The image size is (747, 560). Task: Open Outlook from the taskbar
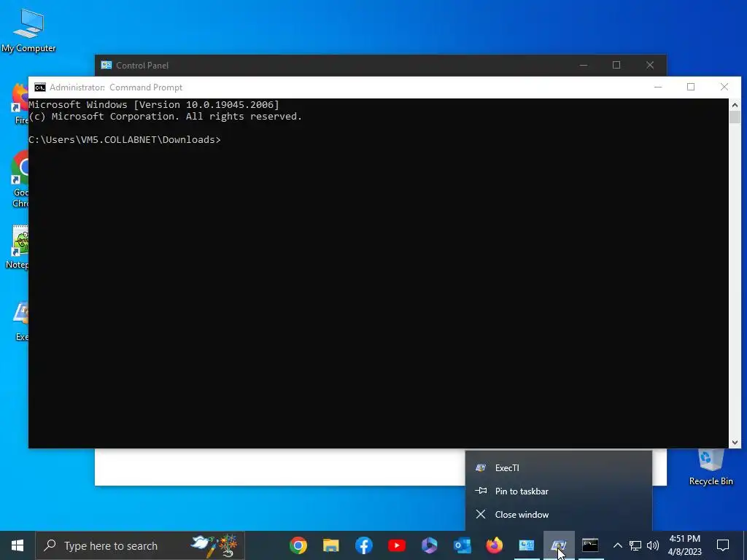coord(462,545)
